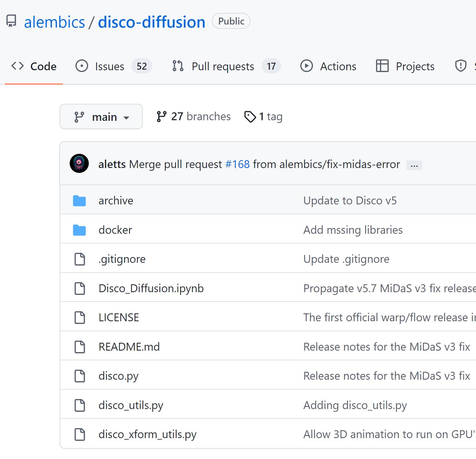Expand the commit message ellipsis button
Screen dimensions: 476x459
tap(414, 165)
